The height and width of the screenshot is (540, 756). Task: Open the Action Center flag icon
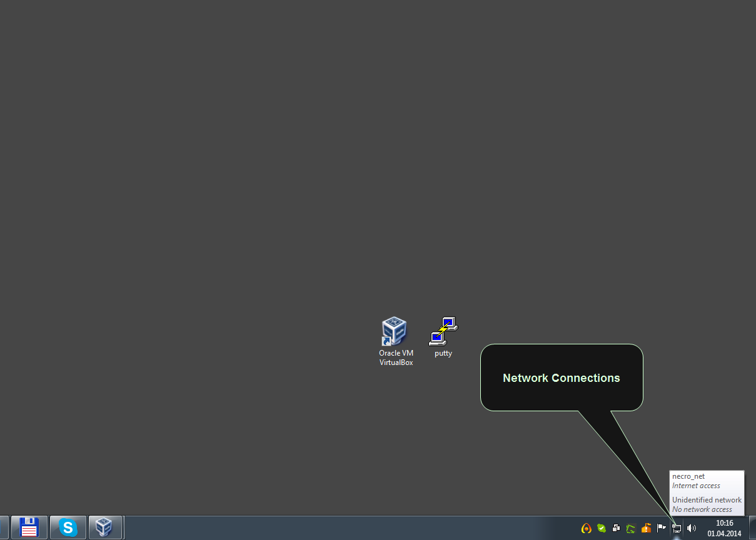tap(662, 528)
